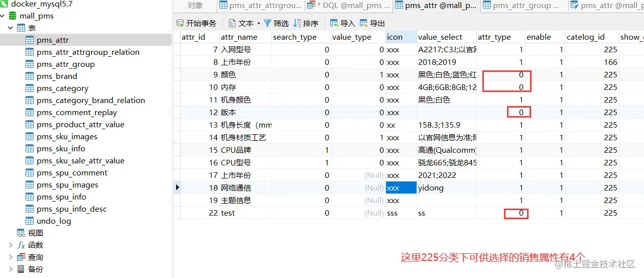Click the test attr_name cell
Viewport: 644px width, 278px height.
(x=245, y=213)
